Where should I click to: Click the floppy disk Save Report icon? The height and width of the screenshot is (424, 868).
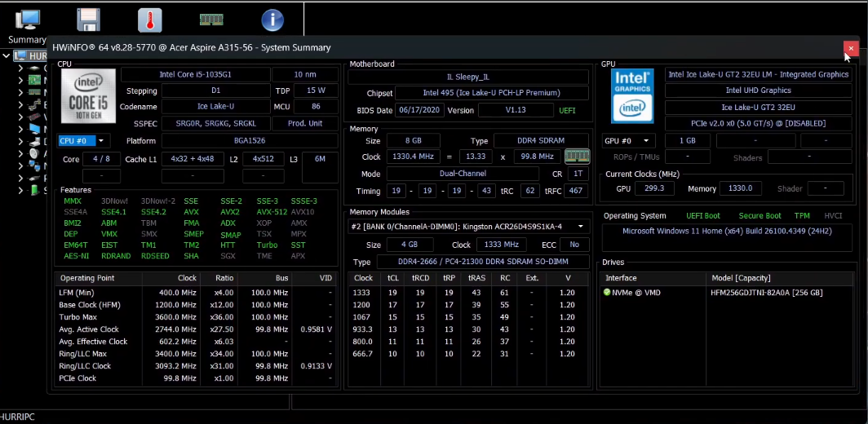coord(88,20)
